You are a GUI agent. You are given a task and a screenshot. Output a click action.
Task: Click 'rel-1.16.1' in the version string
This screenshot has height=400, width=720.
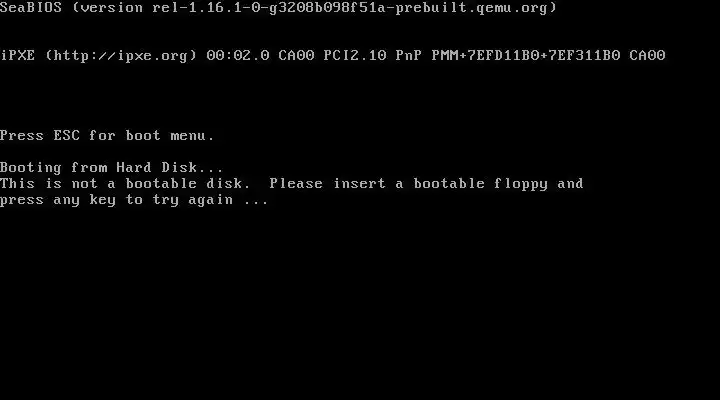pos(197,8)
